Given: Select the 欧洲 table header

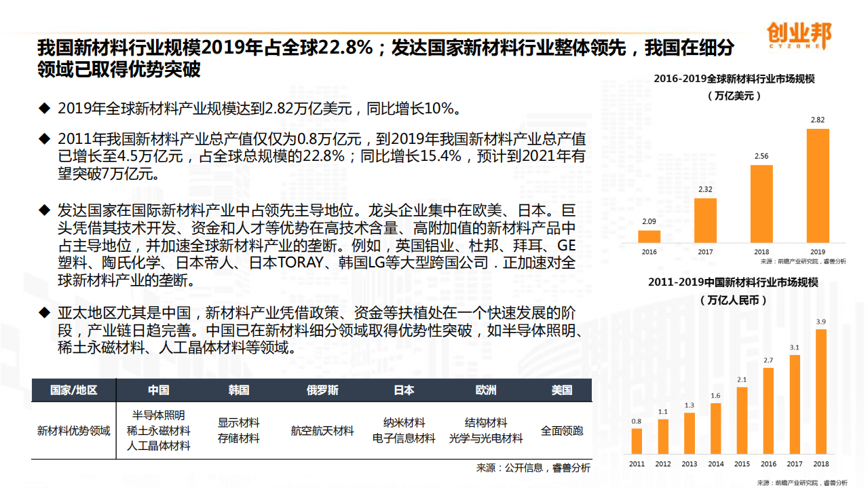Looking at the screenshot, I should click(486, 390).
